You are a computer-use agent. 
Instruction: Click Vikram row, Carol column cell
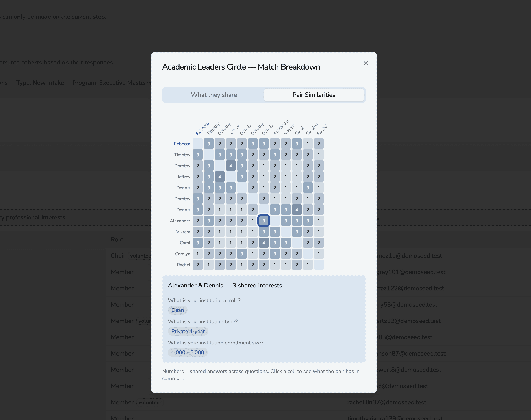(x=297, y=232)
